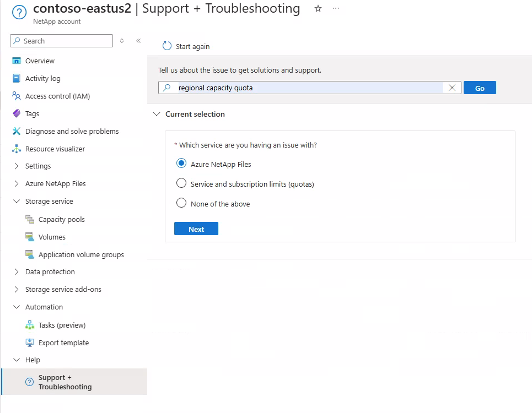Image resolution: width=532 pixels, height=413 pixels.
Task: Expand the Data protection section
Action: pos(17,271)
